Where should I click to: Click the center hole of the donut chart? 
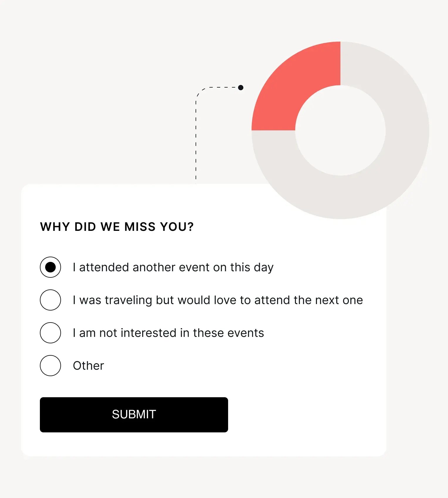[x=340, y=132]
